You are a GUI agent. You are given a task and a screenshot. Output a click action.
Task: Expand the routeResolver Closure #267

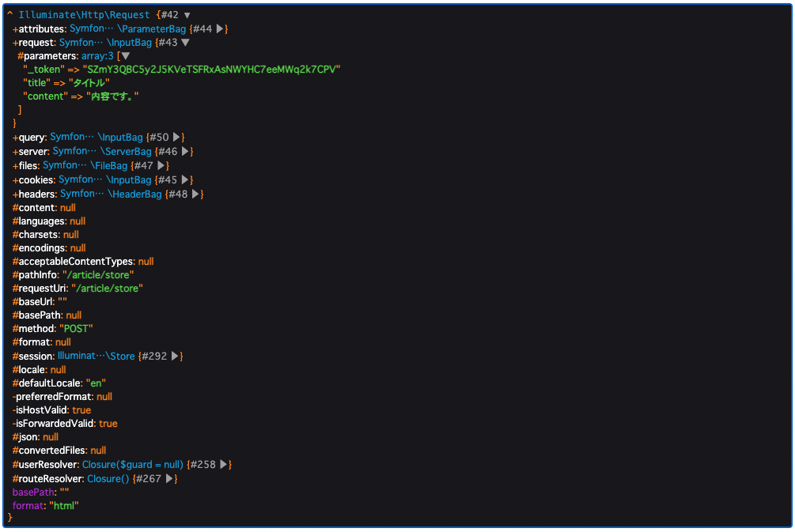pos(168,478)
